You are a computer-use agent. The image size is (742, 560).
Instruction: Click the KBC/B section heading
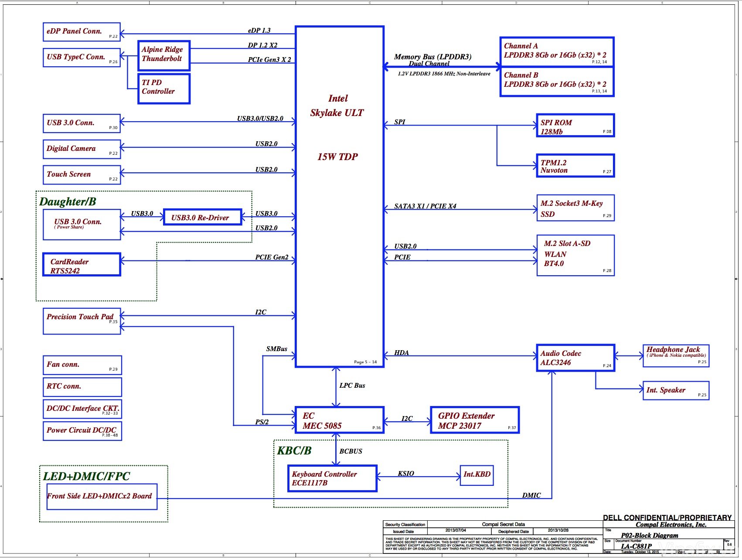[x=294, y=451]
